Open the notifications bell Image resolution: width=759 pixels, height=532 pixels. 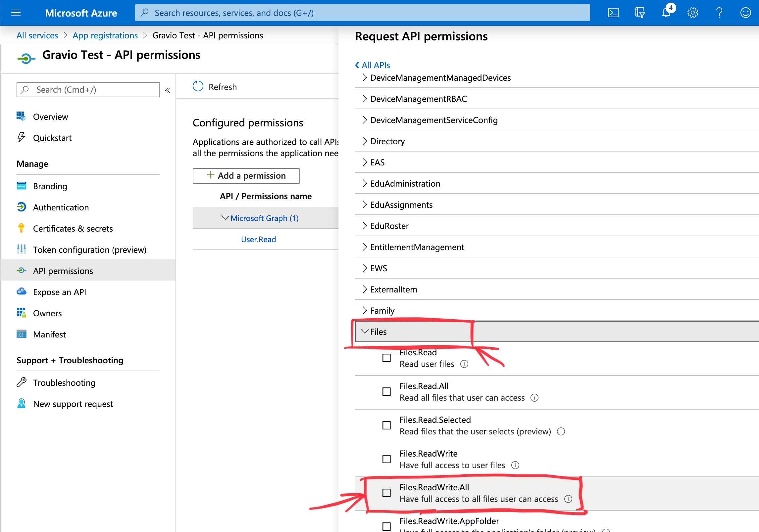(x=666, y=13)
